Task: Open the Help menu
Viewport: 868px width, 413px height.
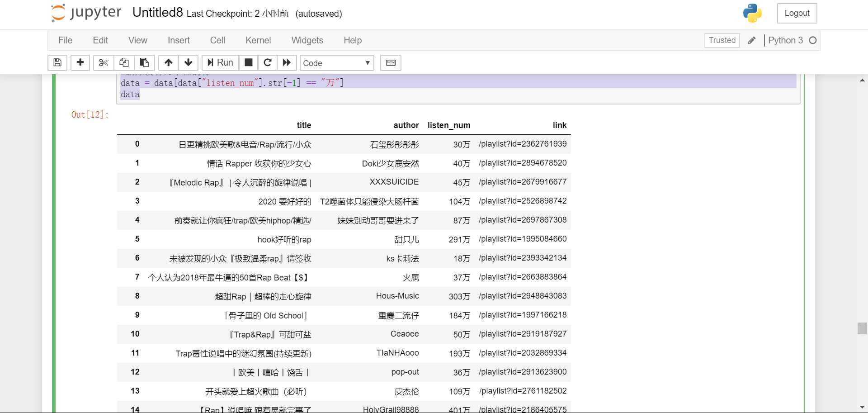Action: (353, 40)
